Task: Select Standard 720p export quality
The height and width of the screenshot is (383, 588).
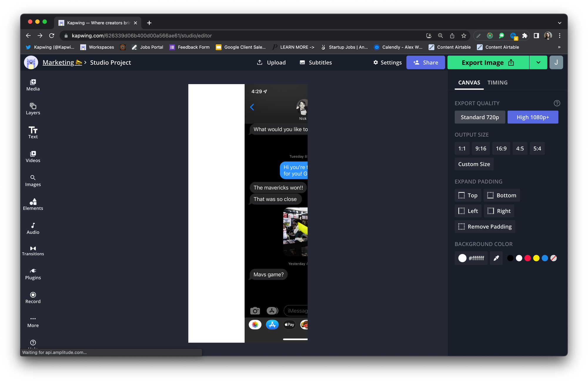Action: (x=480, y=117)
